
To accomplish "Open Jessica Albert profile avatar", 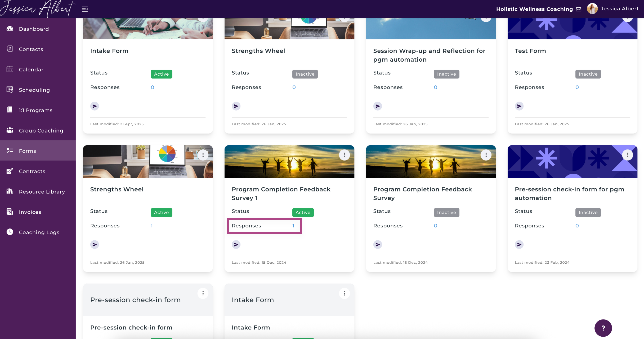I will (592, 9).
